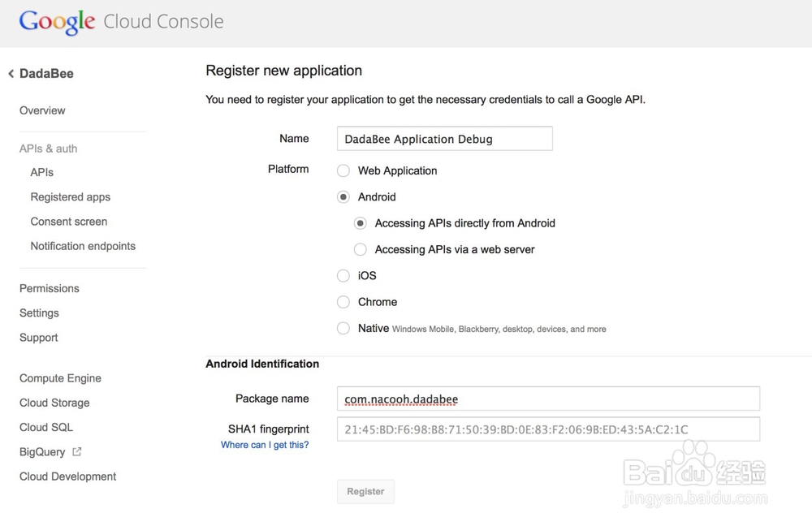Select the iOS platform option
Viewport: 812px width, 526px height.
pyautogui.click(x=343, y=275)
